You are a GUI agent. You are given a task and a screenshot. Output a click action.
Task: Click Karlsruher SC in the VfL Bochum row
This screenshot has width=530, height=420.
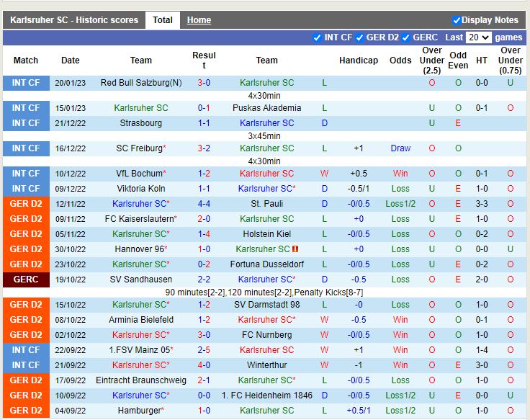[x=266, y=174]
